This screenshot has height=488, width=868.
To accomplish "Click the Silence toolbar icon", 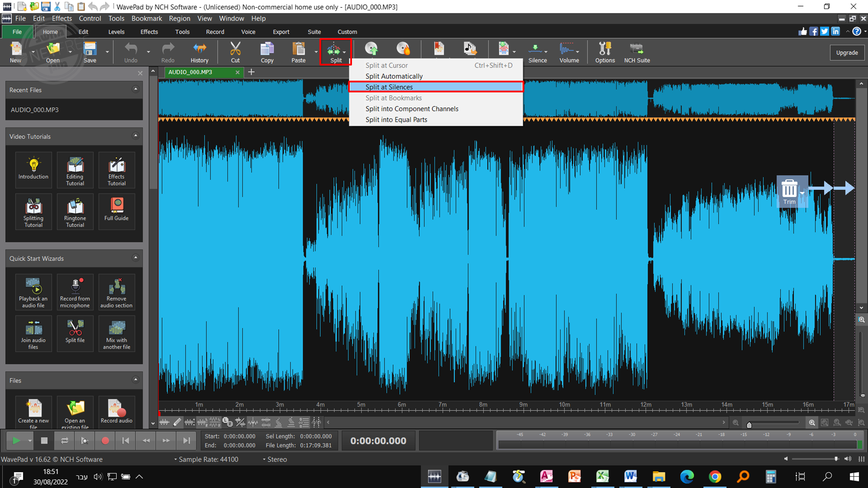I will [537, 52].
